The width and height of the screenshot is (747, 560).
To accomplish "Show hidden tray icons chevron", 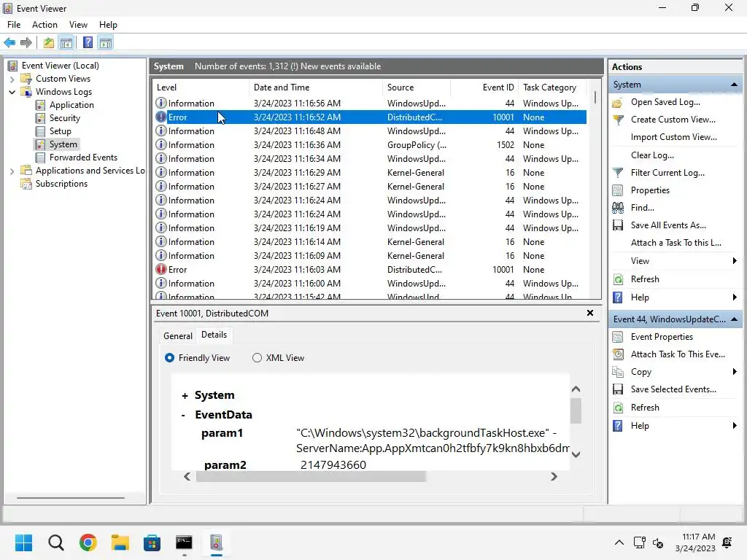I will click(619, 542).
